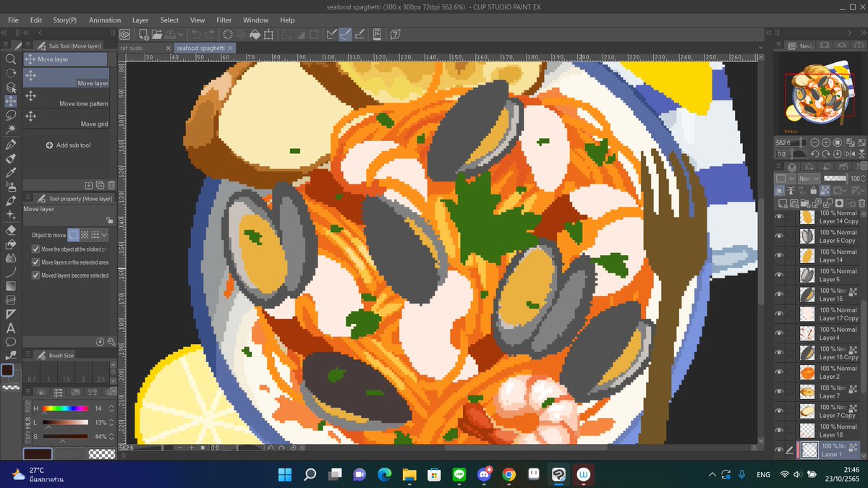Click Zoom in in Navigator

pyautogui.click(x=826, y=142)
